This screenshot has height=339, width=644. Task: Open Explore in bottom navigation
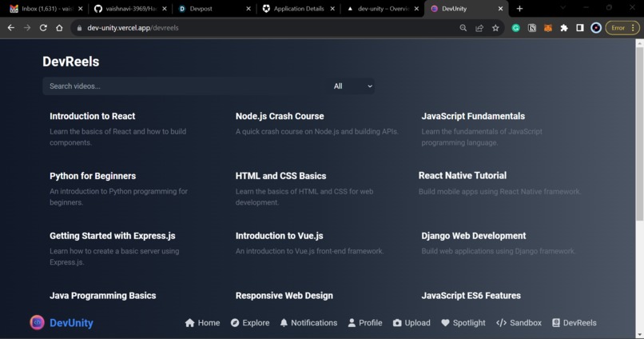pos(250,323)
